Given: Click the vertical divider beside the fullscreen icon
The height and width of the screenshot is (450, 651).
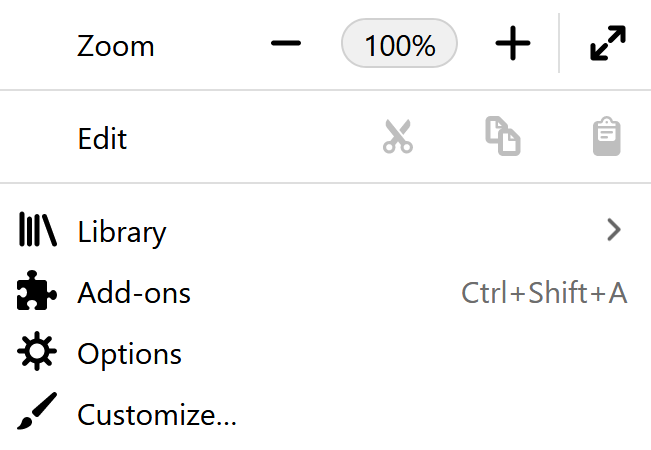Looking at the screenshot, I should (559, 45).
